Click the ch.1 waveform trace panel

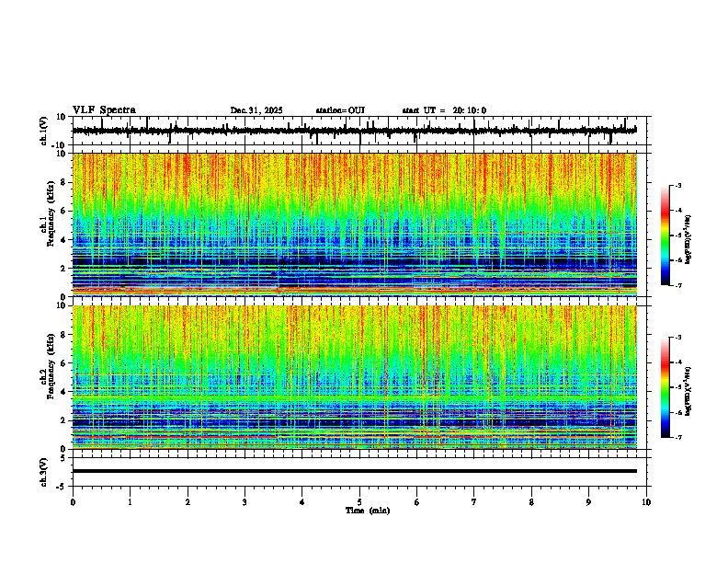point(359,131)
